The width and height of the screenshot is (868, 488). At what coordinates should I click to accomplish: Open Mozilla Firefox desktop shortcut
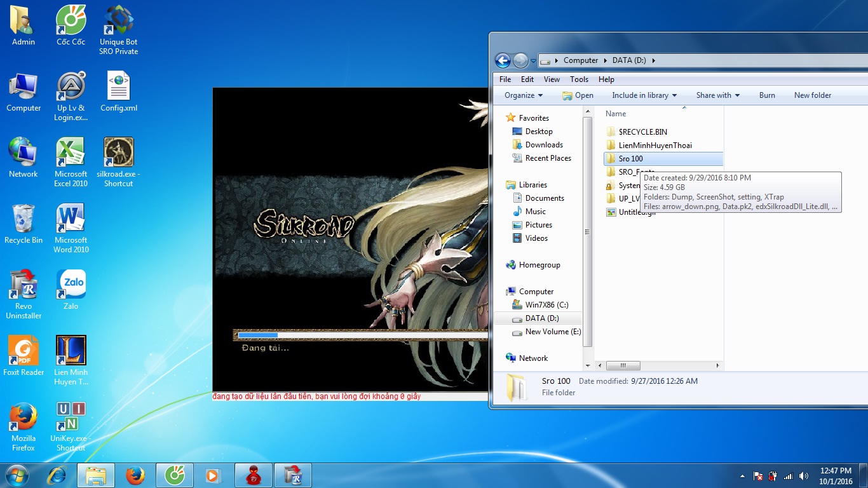24,427
